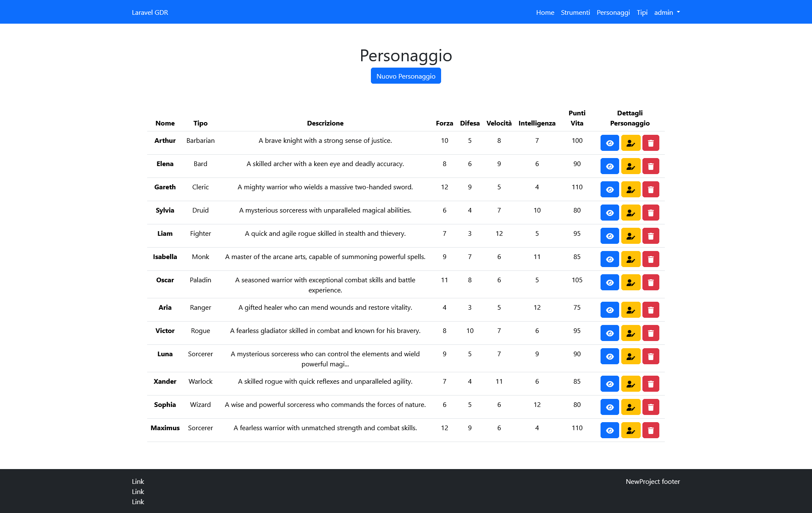This screenshot has height=513, width=812.
Task: Open the Tipi navigation entry
Action: pos(642,12)
